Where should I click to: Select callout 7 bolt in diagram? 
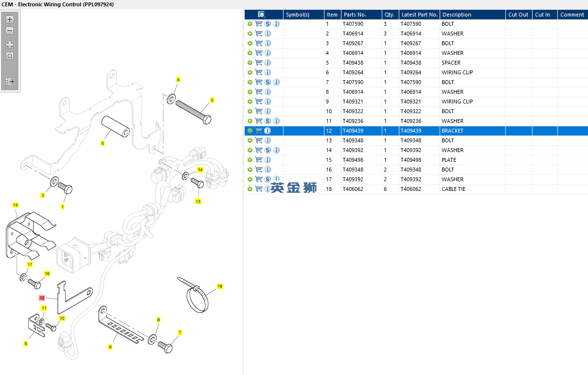point(180,333)
